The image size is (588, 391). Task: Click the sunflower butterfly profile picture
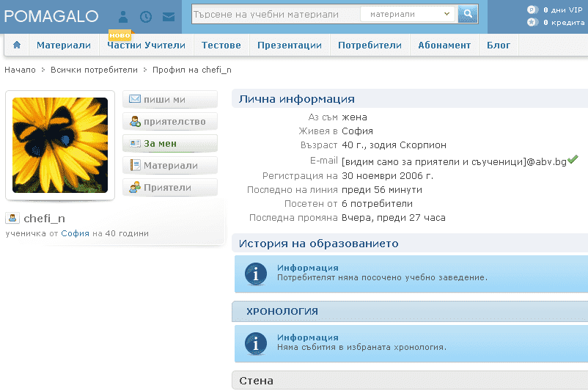(60, 145)
